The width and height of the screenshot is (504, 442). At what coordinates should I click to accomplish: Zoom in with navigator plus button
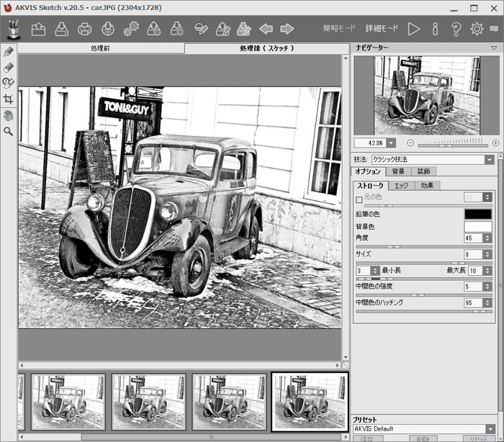click(495, 143)
